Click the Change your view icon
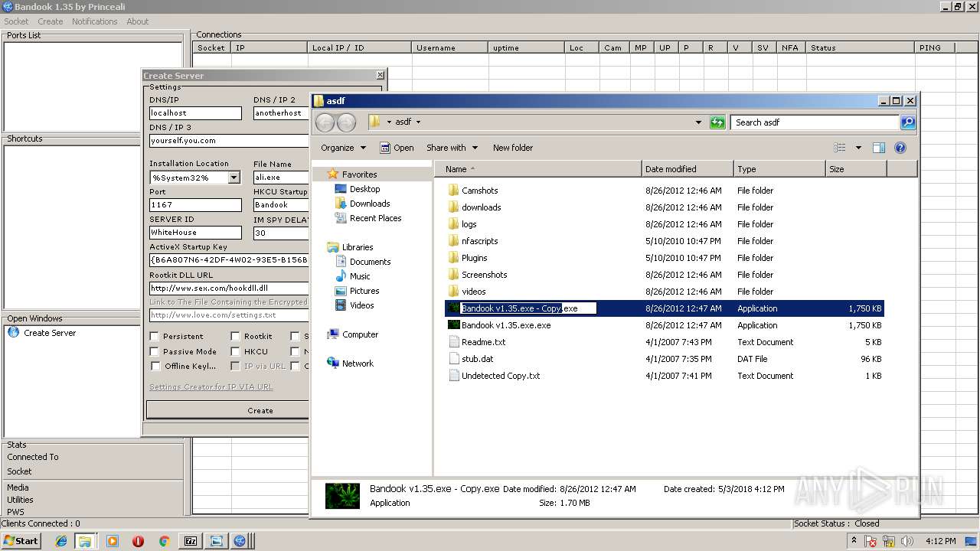This screenshot has width=980, height=551. point(840,148)
